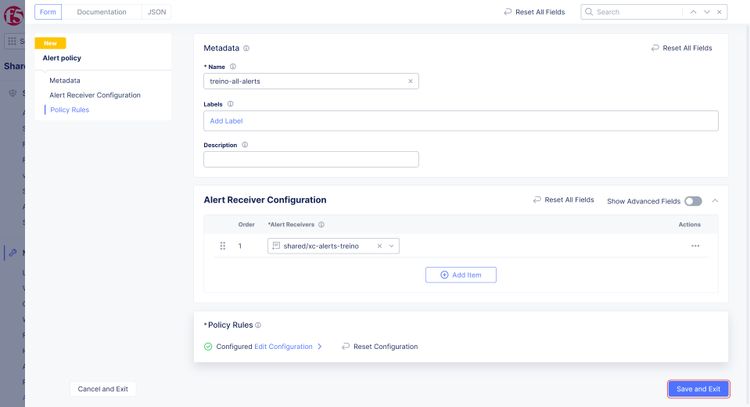The image size is (750, 407).
Task: Switch to the JSON tab
Action: tap(157, 12)
